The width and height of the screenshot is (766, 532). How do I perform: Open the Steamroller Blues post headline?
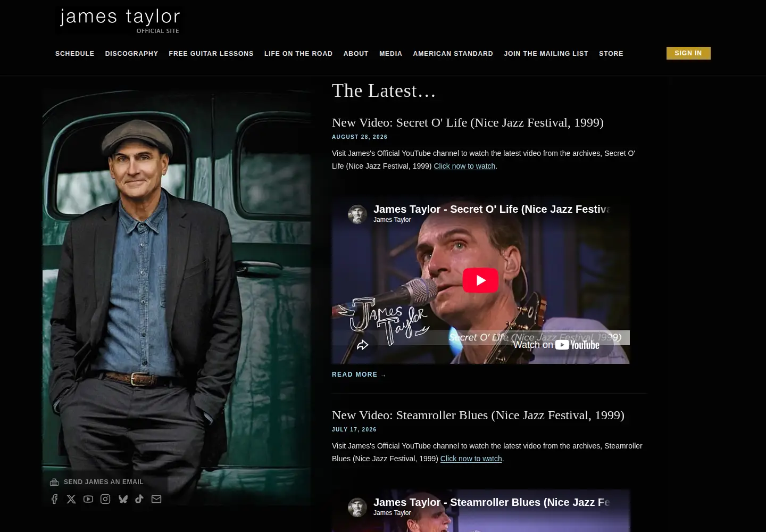click(478, 415)
